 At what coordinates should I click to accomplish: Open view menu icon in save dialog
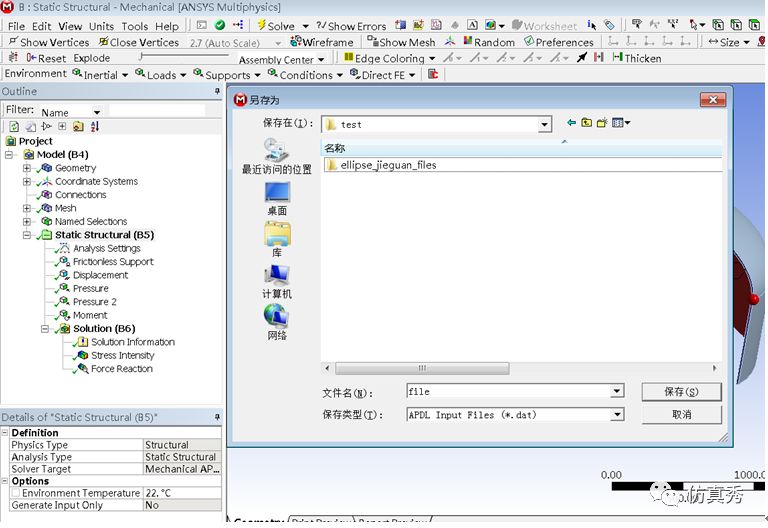tap(621, 122)
